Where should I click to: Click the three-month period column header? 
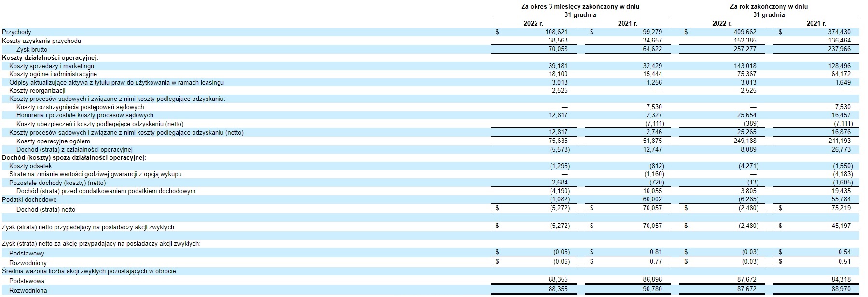tap(580, 11)
